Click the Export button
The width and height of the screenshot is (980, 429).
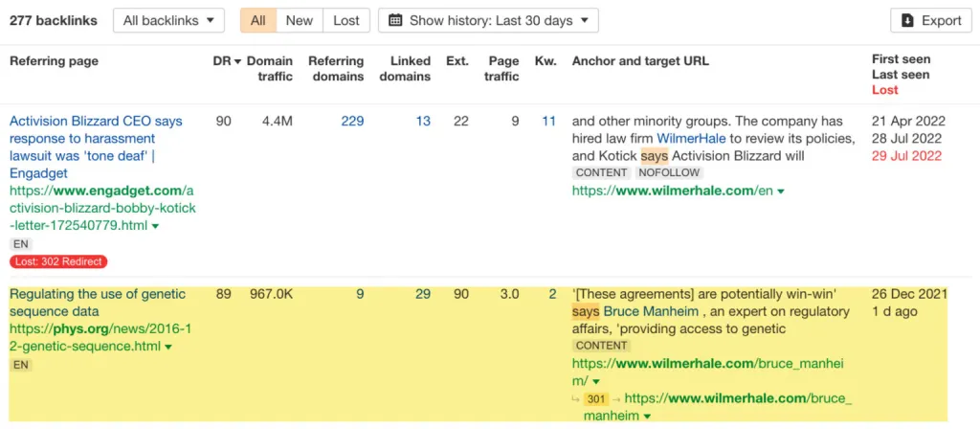point(931,20)
